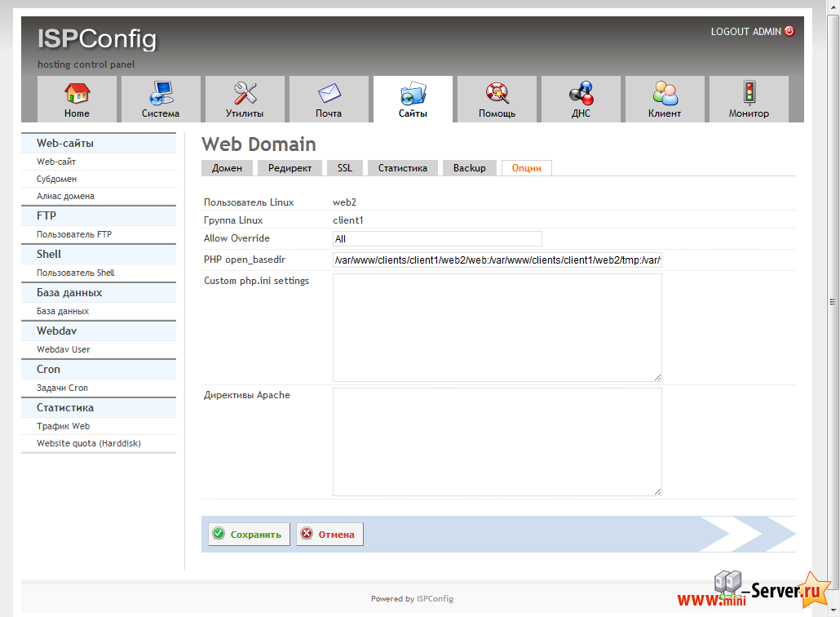840x617 pixels.
Task: Click inside the Директивы Apache textarea
Action: click(x=497, y=442)
